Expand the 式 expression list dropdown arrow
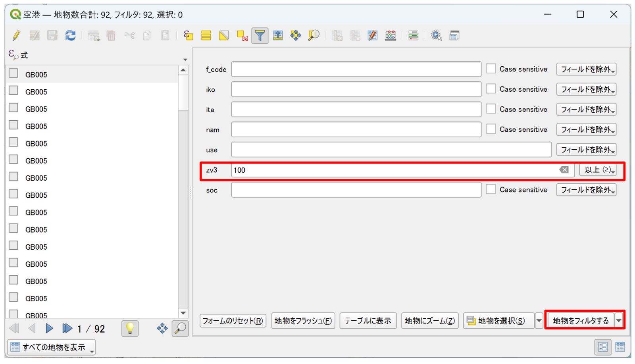This screenshot has width=635, height=364. point(185,60)
